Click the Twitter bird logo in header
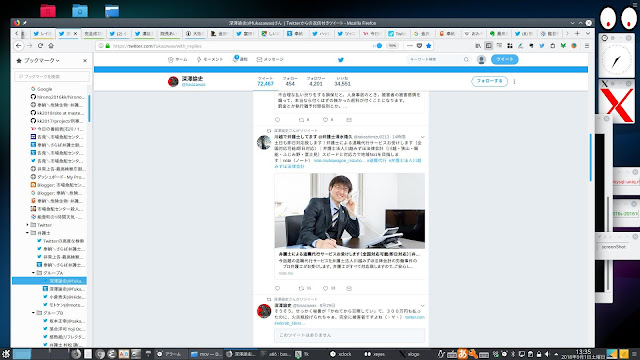 pyautogui.click(x=341, y=60)
